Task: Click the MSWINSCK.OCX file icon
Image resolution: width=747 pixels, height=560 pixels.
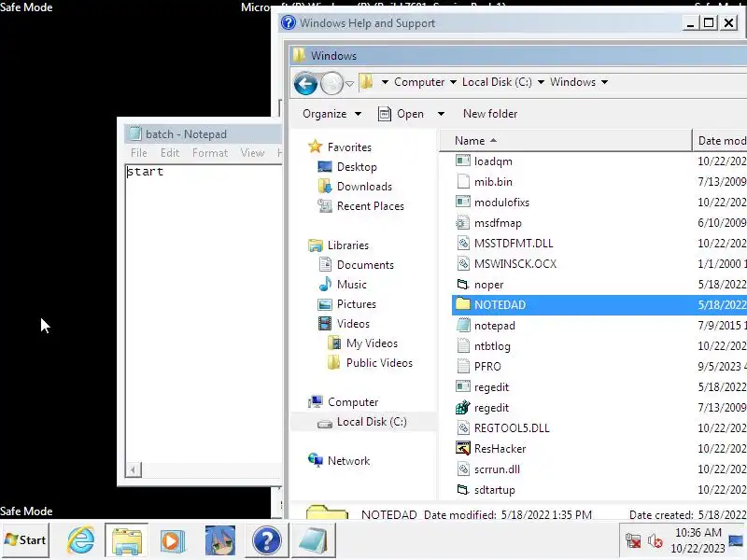Action: click(x=462, y=264)
